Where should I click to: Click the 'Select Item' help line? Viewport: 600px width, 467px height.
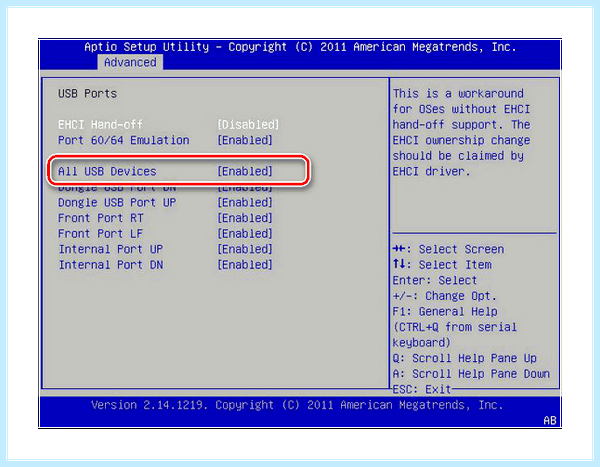coord(442,265)
